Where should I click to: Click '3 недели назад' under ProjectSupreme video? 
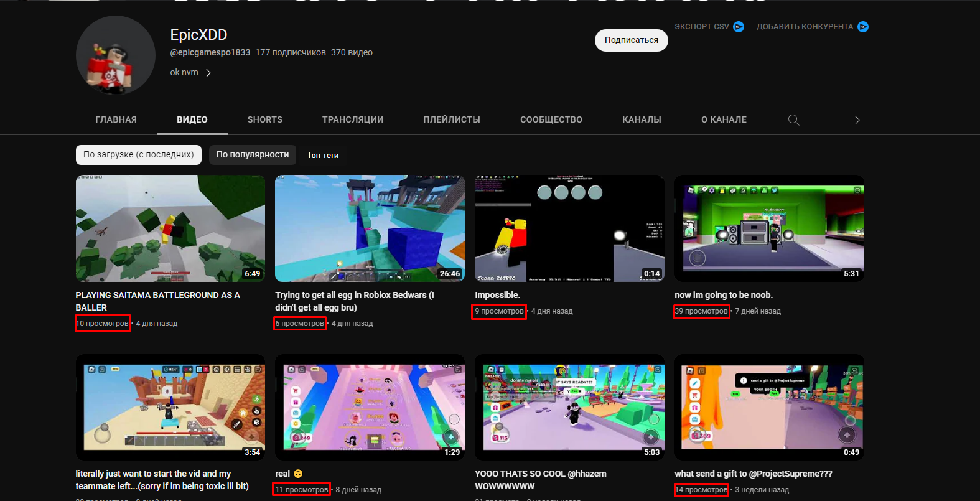[762, 490]
